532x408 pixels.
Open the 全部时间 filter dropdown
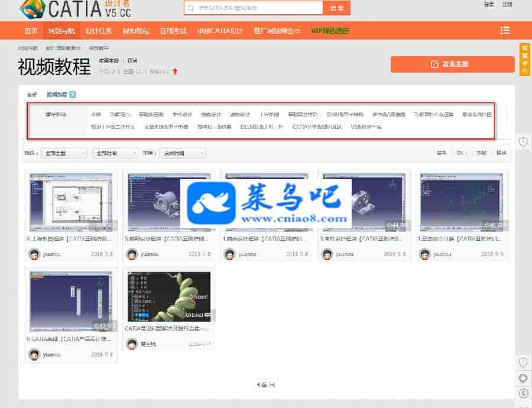[x=115, y=153]
